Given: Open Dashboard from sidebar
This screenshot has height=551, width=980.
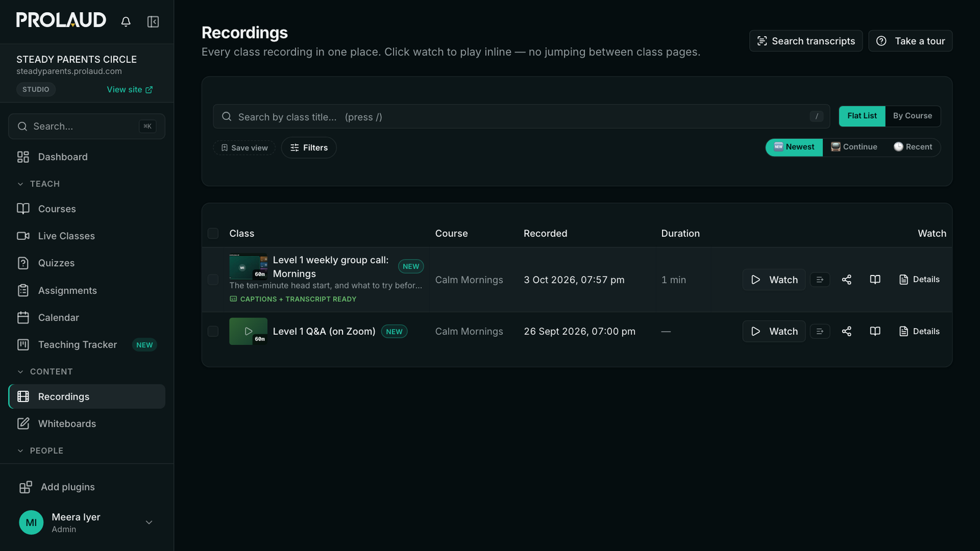Looking at the screenshot, I should (x=86, y=157).
